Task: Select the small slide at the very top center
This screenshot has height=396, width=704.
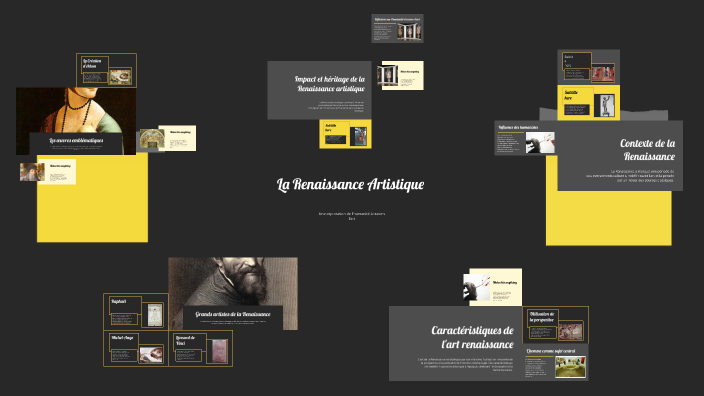Action: [x=397, y=28]
